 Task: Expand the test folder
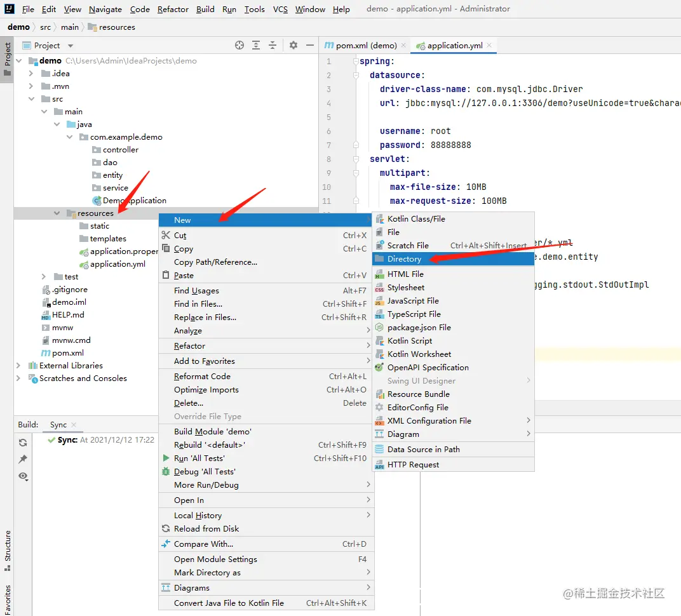(43, 276)
